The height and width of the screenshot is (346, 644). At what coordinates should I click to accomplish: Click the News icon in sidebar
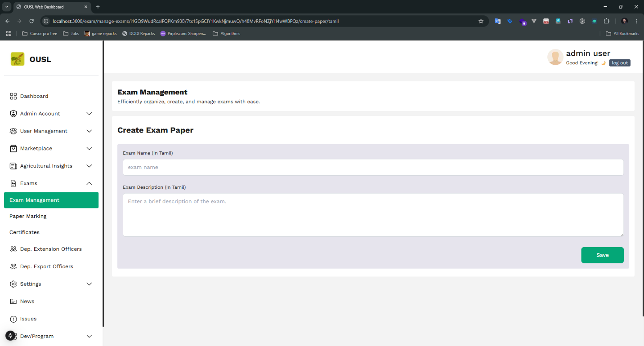pyautogui.click(x=13, y=302)
